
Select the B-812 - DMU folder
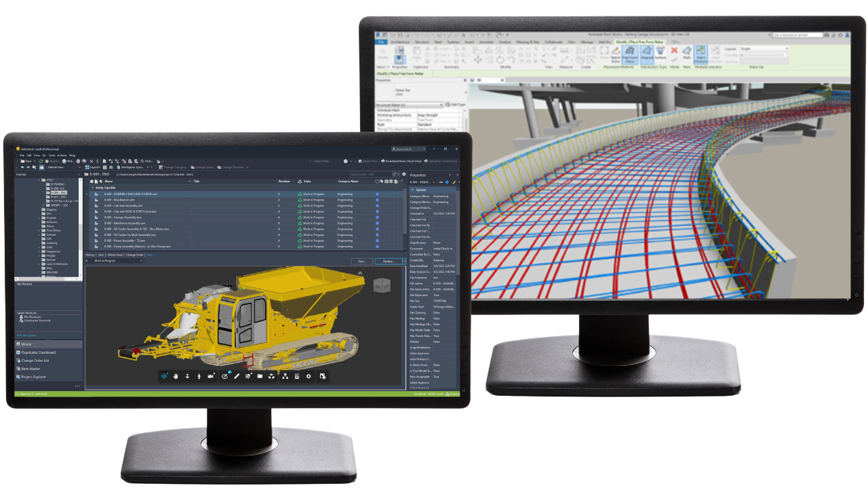[57, 197]
